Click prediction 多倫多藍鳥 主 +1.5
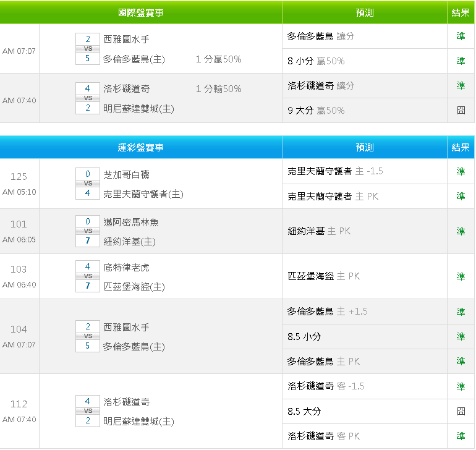476x450 pixels. pos(327,312)
